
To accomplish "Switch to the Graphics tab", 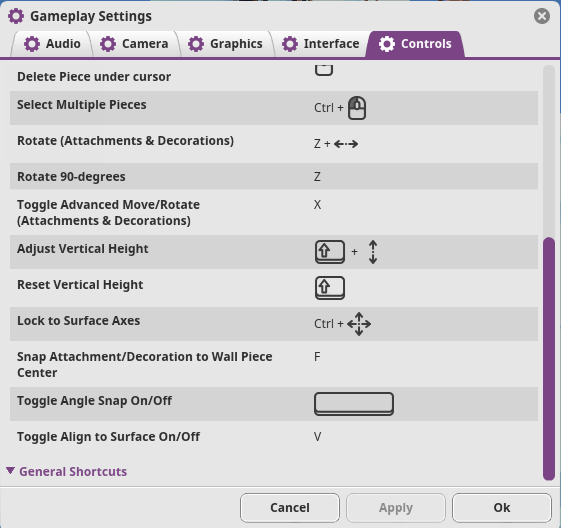I will 225,44.
